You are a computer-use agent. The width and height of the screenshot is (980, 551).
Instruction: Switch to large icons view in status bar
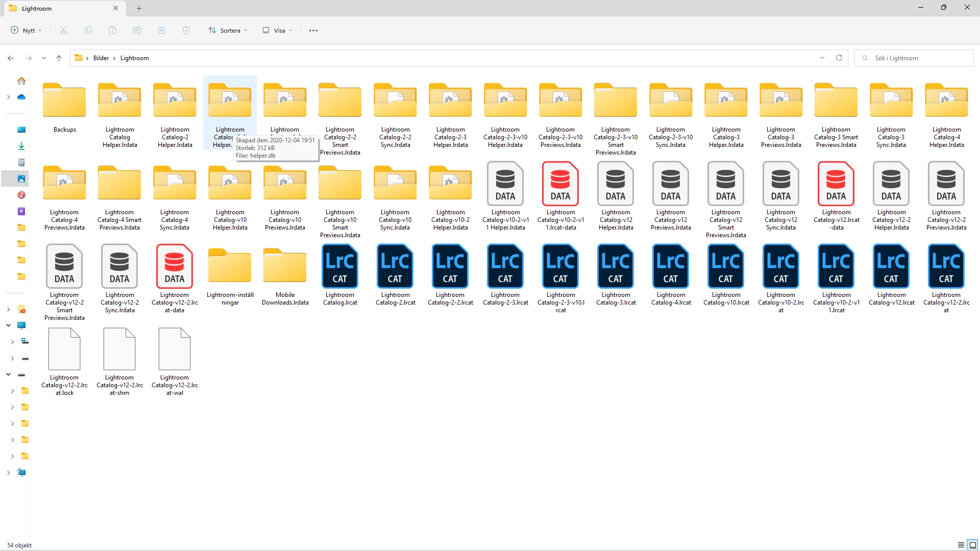(973, 545)
